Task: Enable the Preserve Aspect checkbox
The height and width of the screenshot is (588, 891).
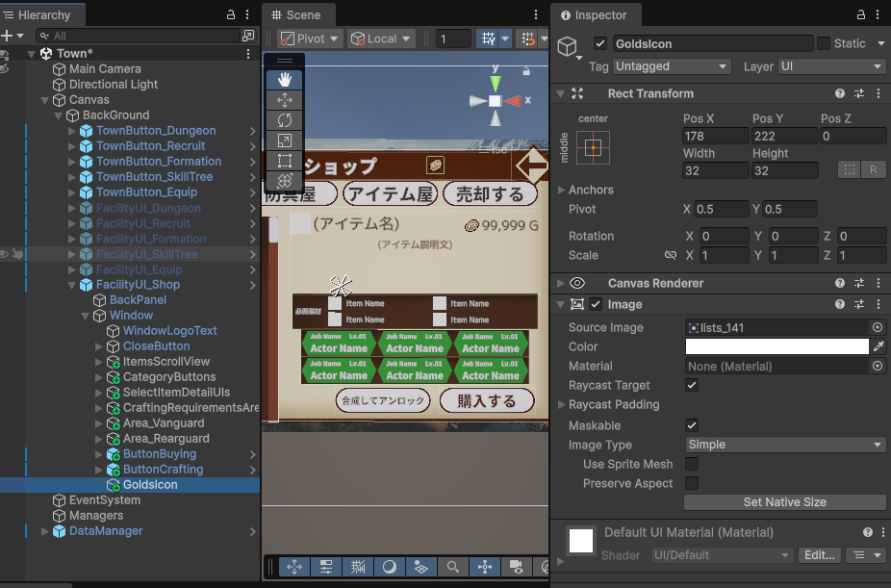Action: tap(691, 483)
